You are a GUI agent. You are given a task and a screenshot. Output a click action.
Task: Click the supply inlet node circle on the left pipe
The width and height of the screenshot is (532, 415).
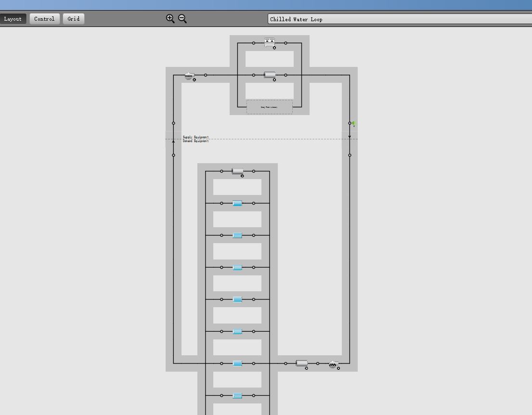(173, 123)
